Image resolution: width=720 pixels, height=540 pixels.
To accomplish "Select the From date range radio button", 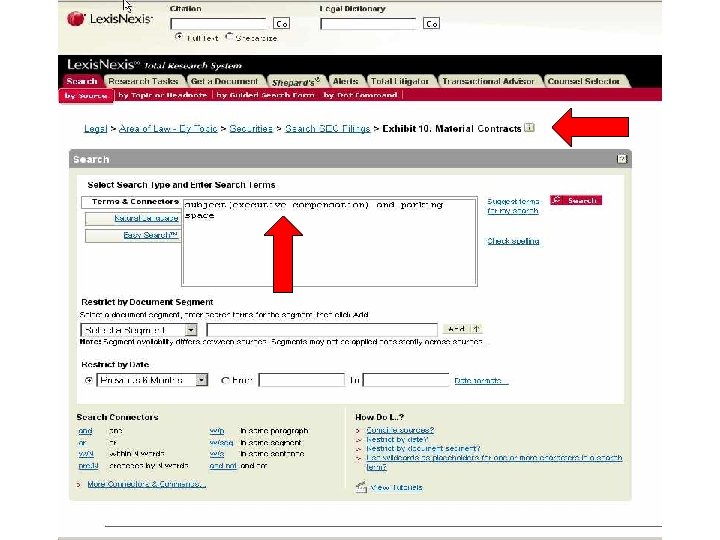I will pos(225,380).
